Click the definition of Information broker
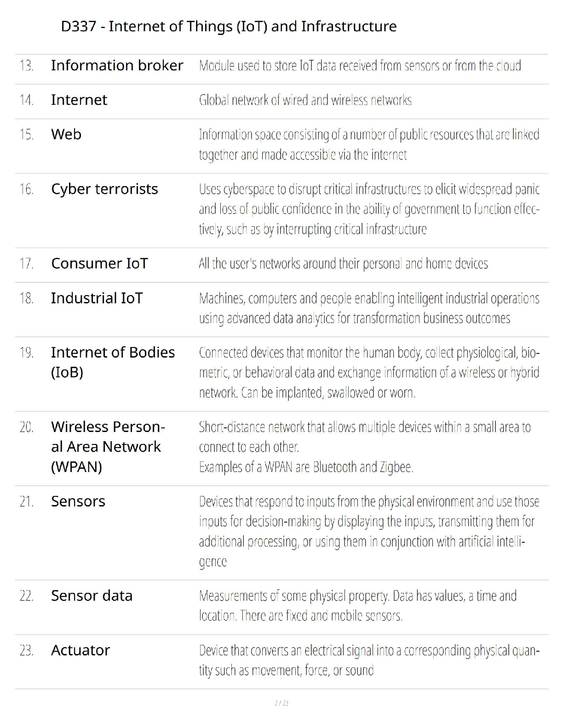This screenshot has height=728, width=563. click(360, 66)
